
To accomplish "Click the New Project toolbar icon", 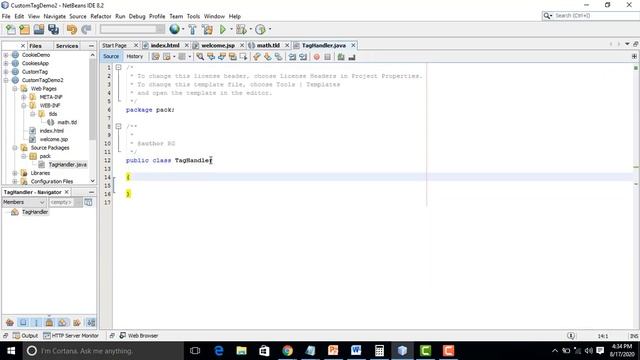I will (x=24, y=29).
